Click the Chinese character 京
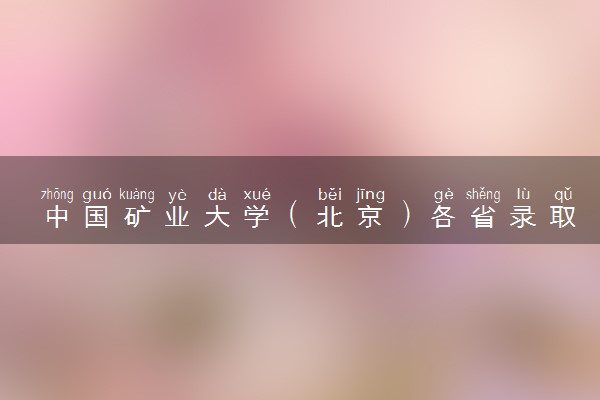Viewport: 600px width, 400px height. [370, 217]
